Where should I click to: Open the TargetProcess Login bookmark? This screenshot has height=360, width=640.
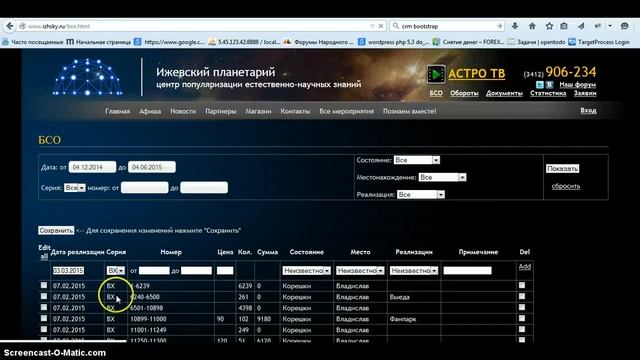tap(599, 42)
